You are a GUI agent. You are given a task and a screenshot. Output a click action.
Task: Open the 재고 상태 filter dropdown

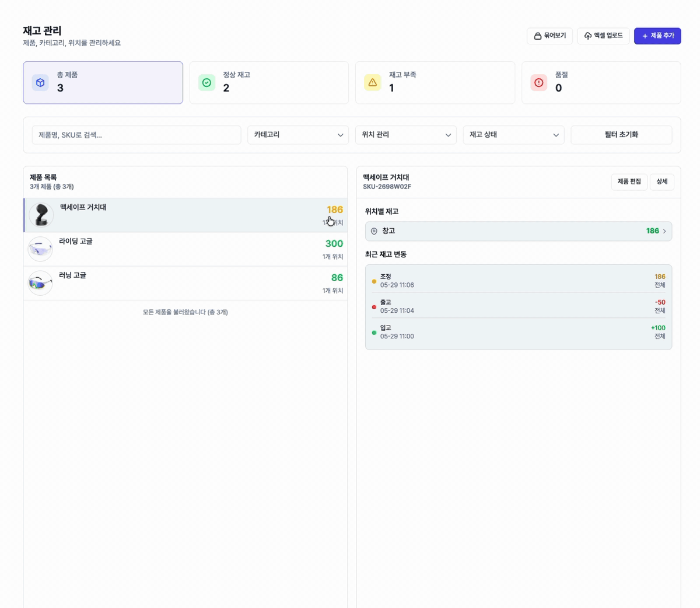coord(513,135)
